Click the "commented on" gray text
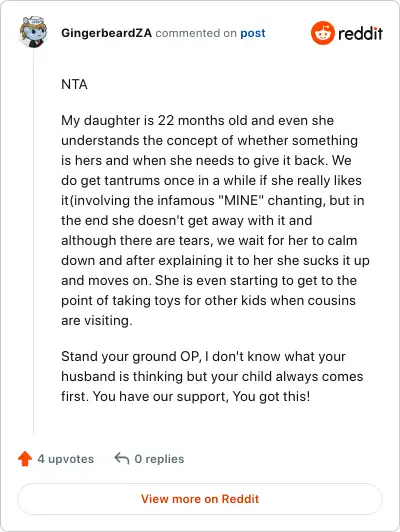 (196, 33)
